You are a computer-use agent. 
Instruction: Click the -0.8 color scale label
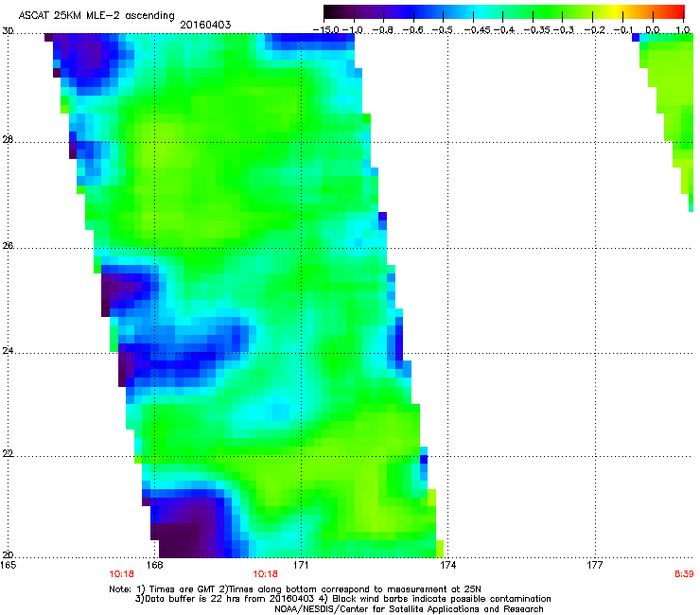point(383,30)
